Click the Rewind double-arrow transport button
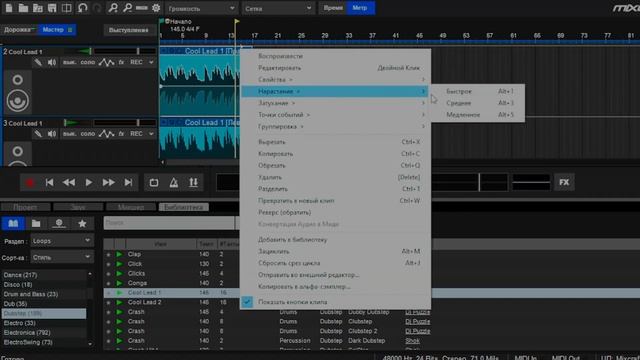The image size is (640, 360). (69, 182)
